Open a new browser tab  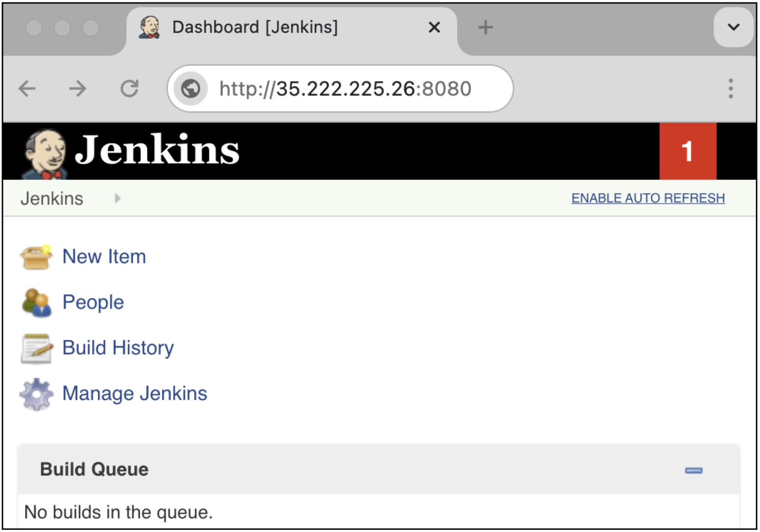point(485,27)
